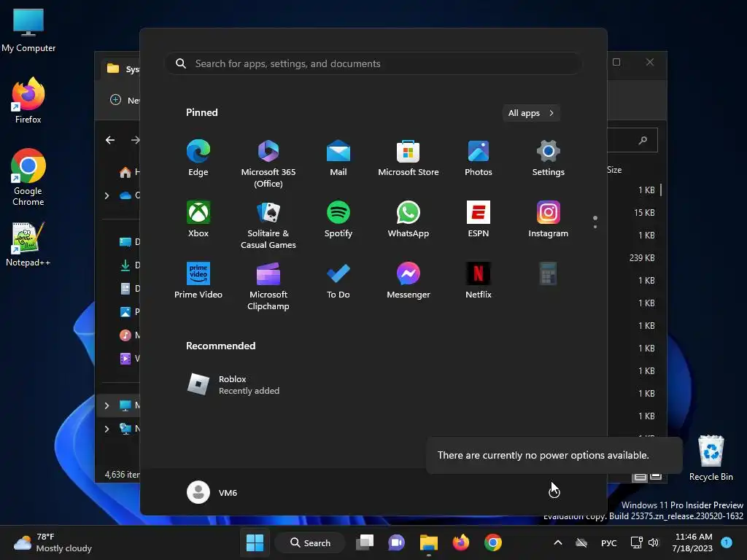The height and width of the screenshot is (560, 747).
Task: Select Pictures in Explorer navigation pane
Action: (128, 312)
